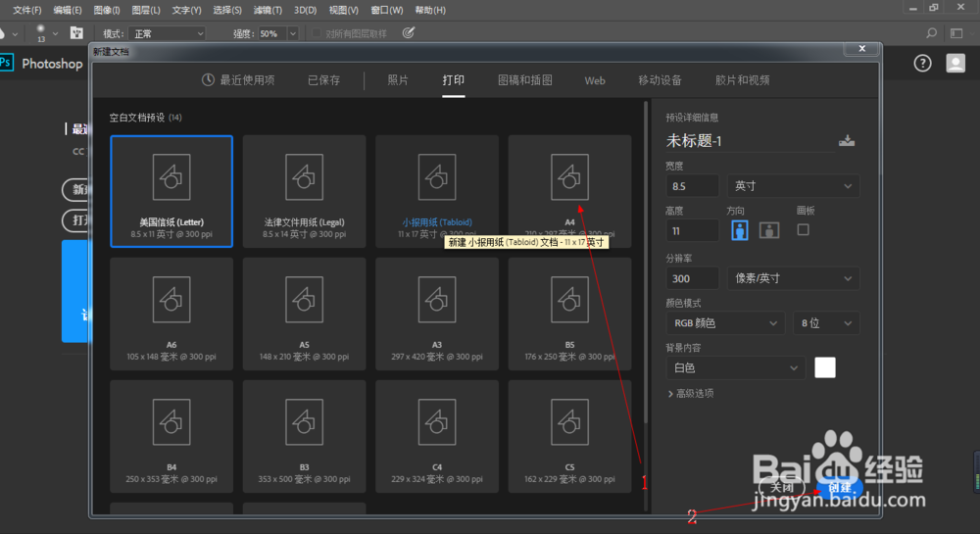Viewport: 980px width, 534px height.
Task: Choose the A3 297 x 420 preset icon
Action: click(x=437, y=301)
